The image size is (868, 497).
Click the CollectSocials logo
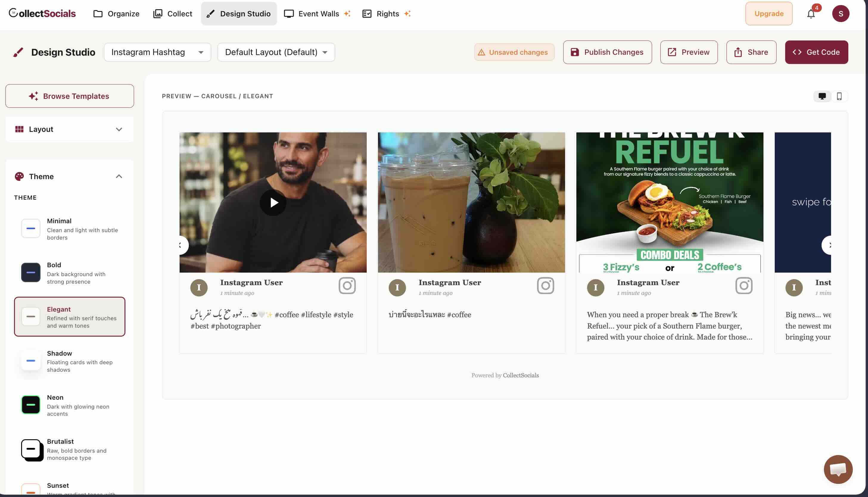click(x=42, y=14)
